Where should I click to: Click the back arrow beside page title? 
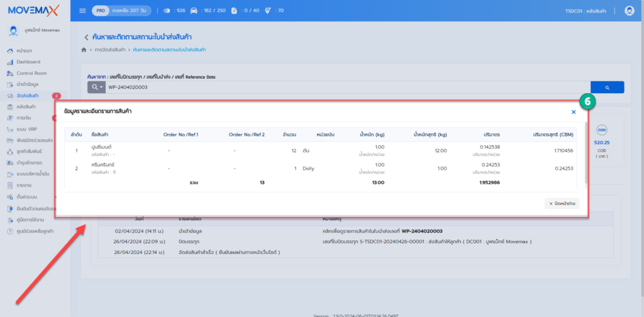(86, 38)
